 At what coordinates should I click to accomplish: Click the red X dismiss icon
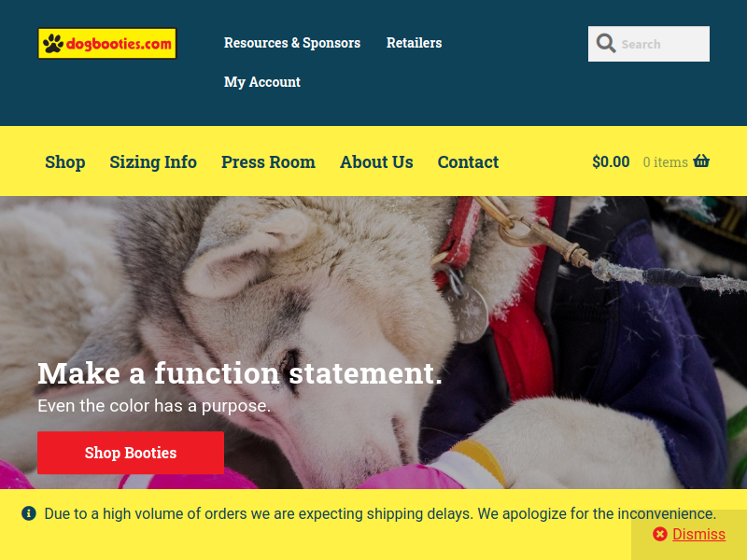[660, 534]
